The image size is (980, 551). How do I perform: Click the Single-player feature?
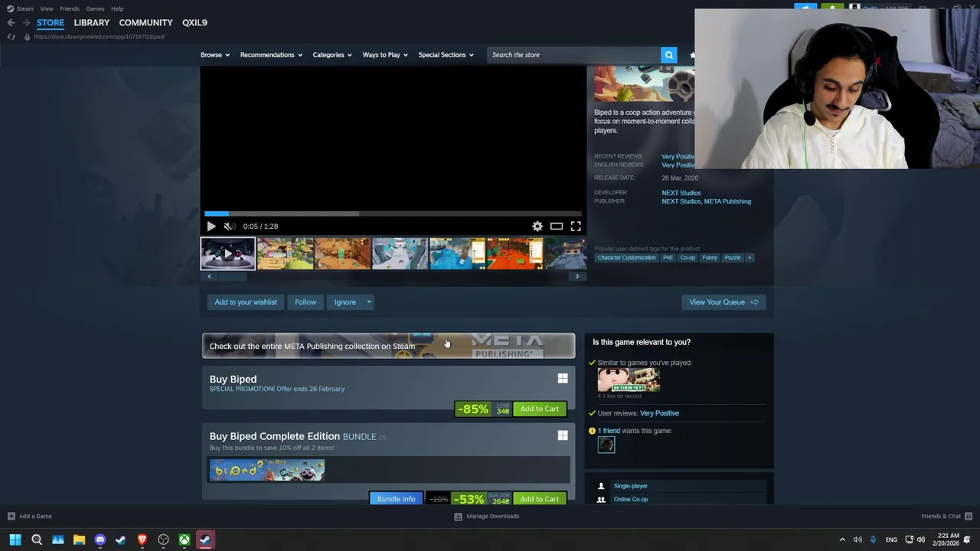click(630, 486)
